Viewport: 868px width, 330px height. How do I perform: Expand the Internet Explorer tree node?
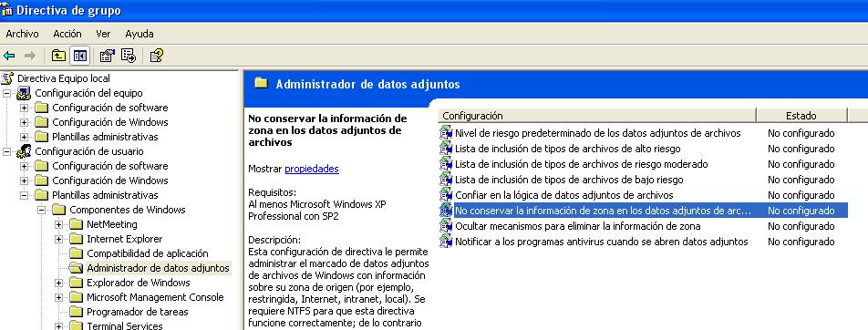[x=59, y=239]
